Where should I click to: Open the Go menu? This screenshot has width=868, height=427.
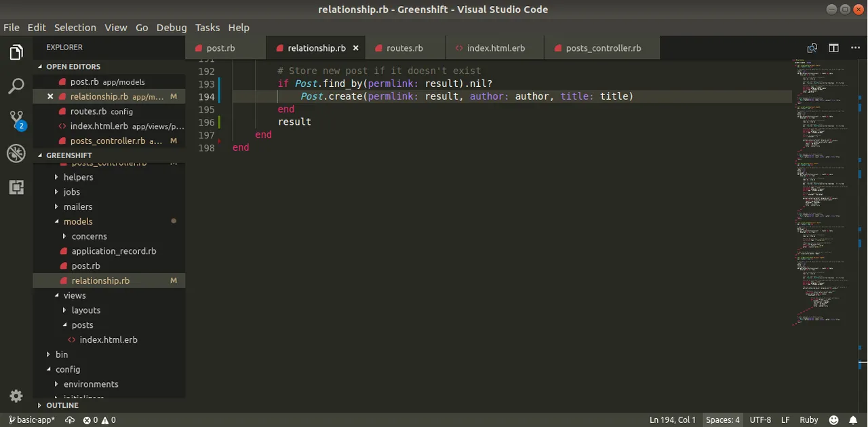pyautogui.click(x=142, y=27)
